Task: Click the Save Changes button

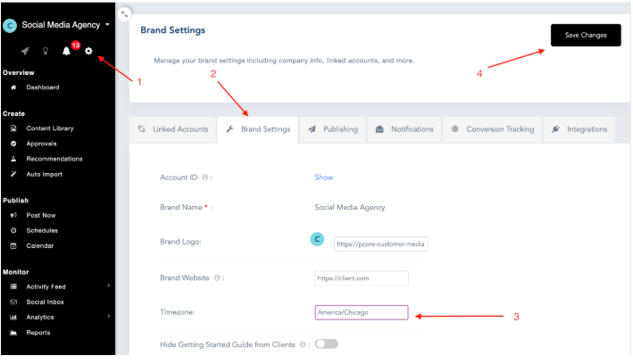Action: point(585,36)
